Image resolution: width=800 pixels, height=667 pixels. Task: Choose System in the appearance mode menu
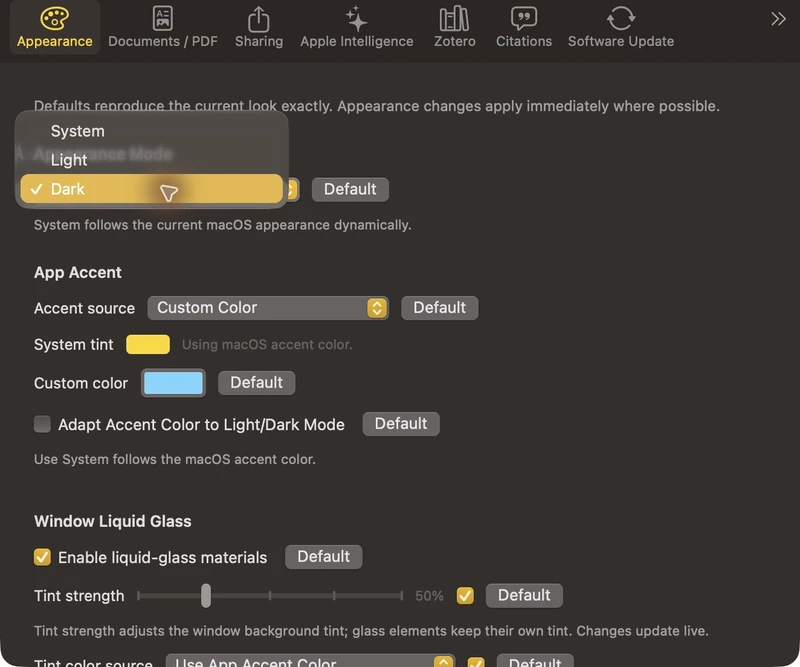(152, 131)
